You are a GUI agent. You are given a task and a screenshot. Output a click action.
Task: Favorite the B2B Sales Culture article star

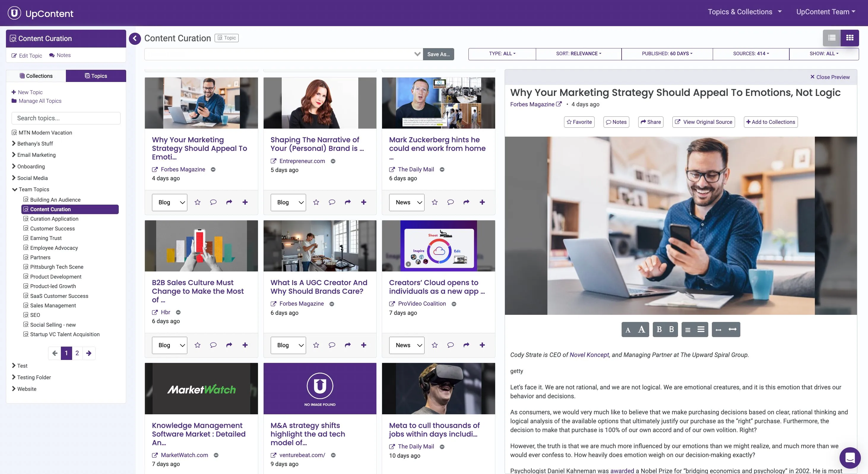[x=197, y=345]
